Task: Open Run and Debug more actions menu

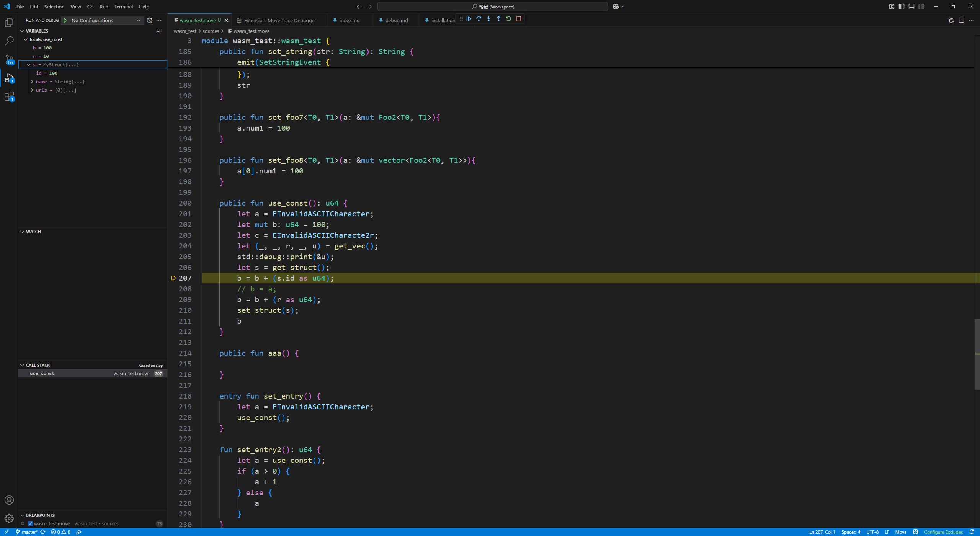Action: pyautogui.click(x=159, y=20)
